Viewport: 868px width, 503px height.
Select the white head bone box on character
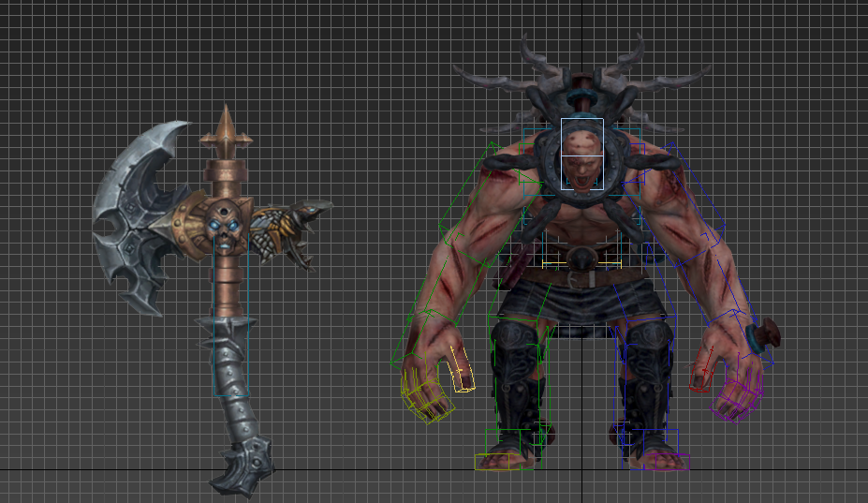click(x=581, y=154)
